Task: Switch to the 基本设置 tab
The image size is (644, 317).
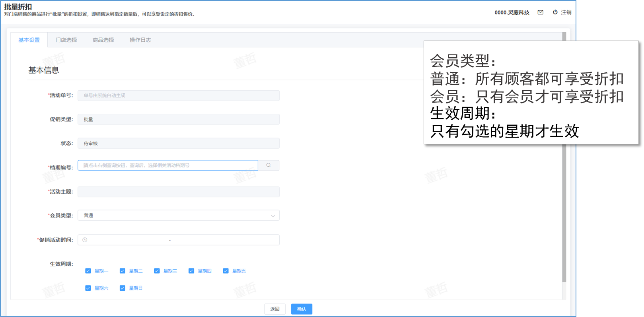Action: tap(29, 40)
